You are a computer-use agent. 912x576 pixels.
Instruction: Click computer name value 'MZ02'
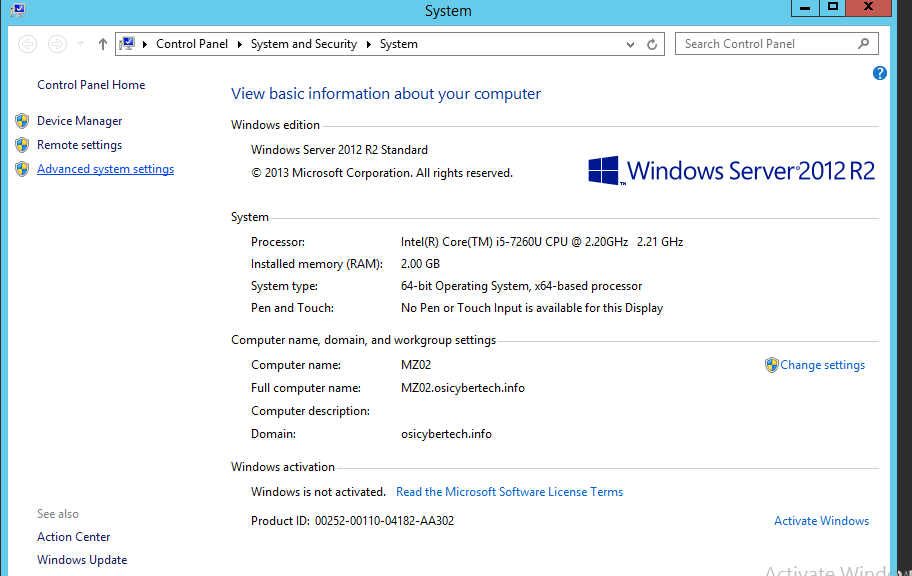[416, 365]
